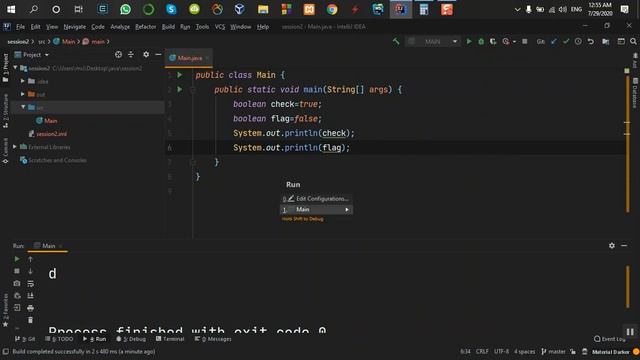Toggle scroll to end icon in Run panel
The height and width of the screenshot is (360, 640).
(31, 296)
